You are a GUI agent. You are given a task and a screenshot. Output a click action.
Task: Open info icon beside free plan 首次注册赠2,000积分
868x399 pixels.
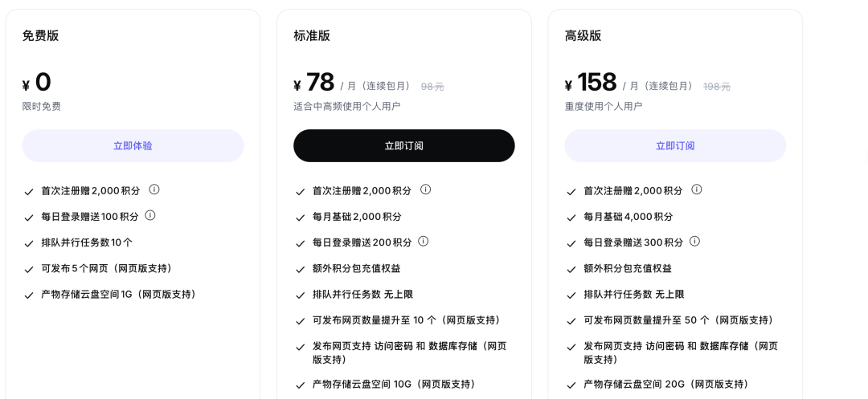(154, 189)
